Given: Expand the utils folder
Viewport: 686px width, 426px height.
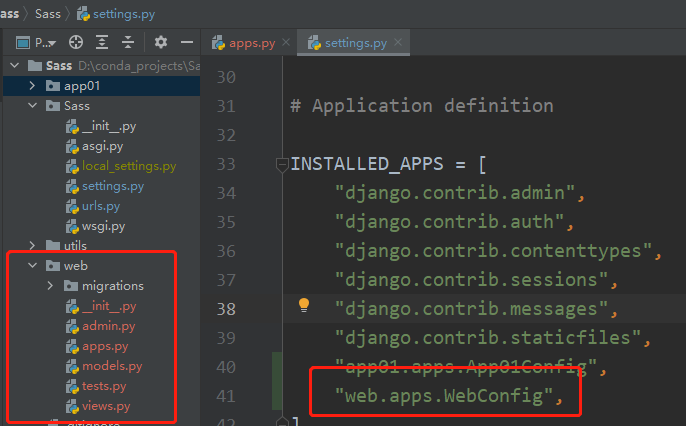Looking at the screenshot, I should pyautogui.click(x=32, y=246).
